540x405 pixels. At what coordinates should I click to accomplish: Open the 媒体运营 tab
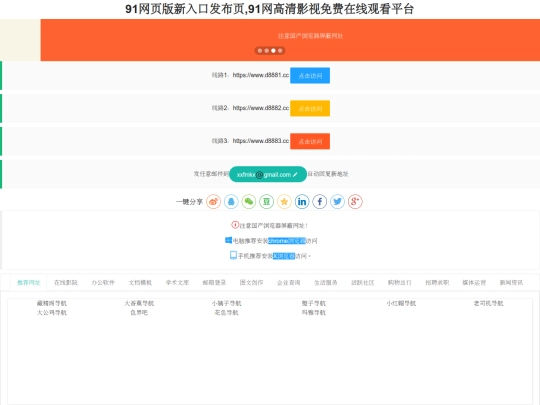click(x=474, y=283)
